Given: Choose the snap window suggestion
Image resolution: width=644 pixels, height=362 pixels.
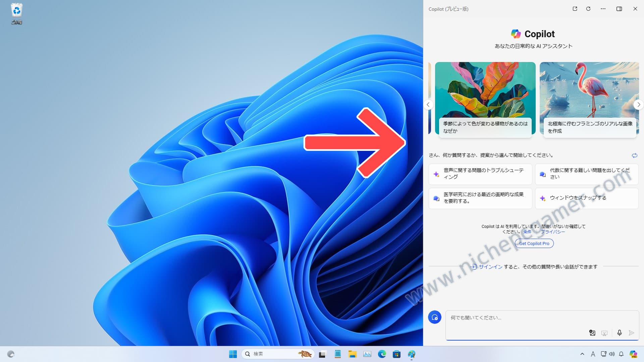Looking at the screenshot, I should (587, 198).
